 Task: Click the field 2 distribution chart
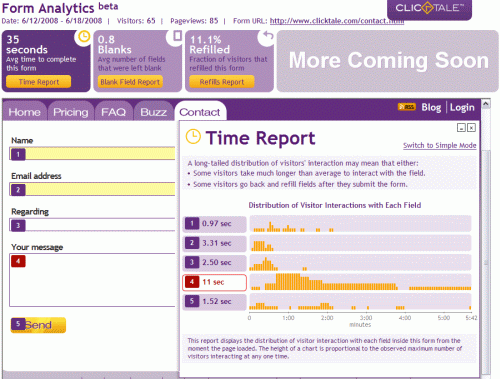click(x=360, y=243)
